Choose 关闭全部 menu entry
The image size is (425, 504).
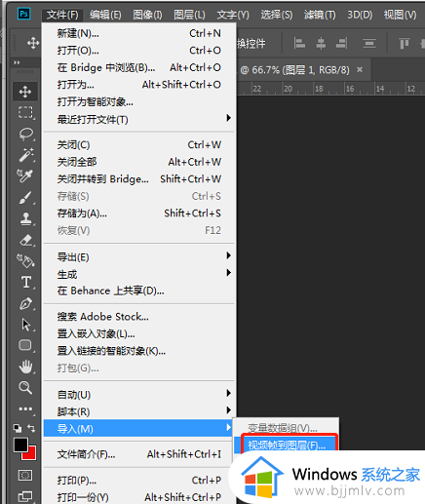coord(139,162)
